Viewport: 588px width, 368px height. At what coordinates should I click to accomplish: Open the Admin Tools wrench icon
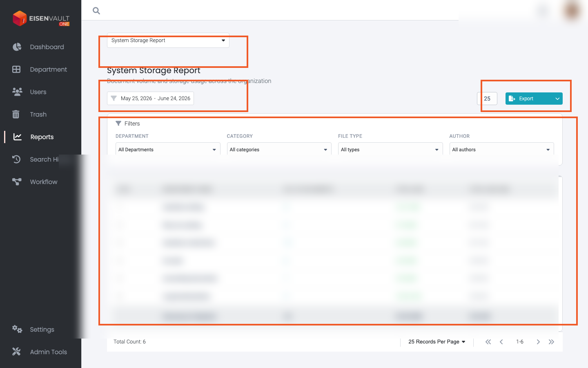click(16, 352)
